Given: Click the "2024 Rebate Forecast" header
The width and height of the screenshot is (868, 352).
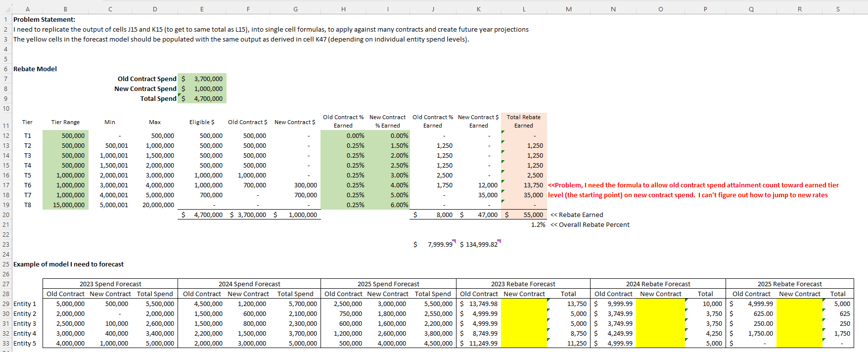Looking at the screenshot, I should 658,284.
